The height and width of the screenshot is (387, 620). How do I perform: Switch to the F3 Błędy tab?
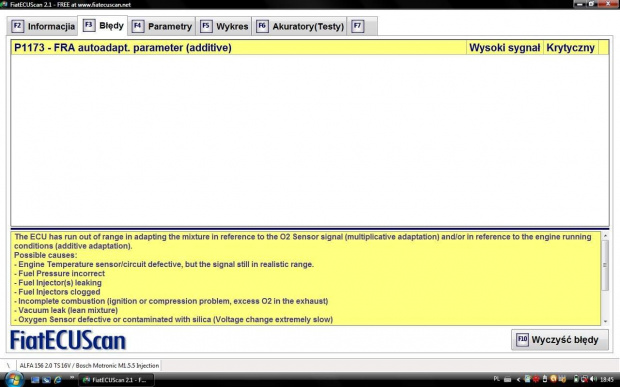(x=103, y=26)
